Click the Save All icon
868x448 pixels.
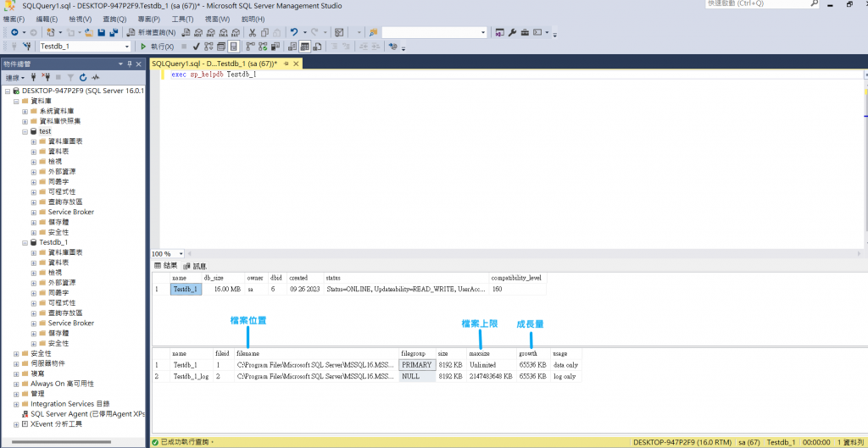(x=114, y=33)
